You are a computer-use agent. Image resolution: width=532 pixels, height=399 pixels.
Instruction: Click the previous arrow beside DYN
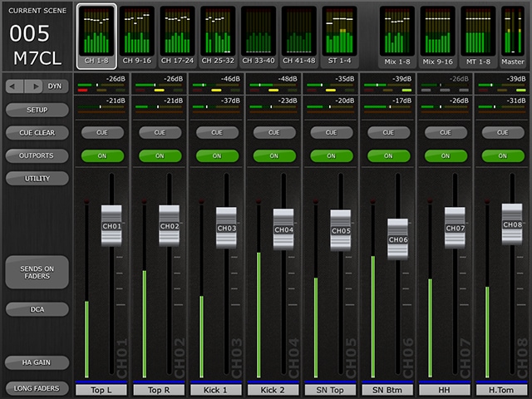click(x=14, y=86)
